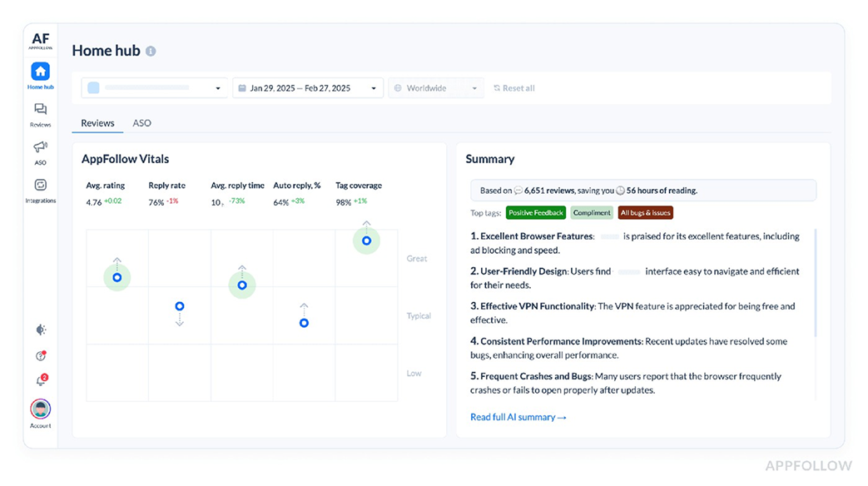This screenshot has width=868, height=486.
Task: Open the Home hub info tooltip icon
Action: coord(150,51)
